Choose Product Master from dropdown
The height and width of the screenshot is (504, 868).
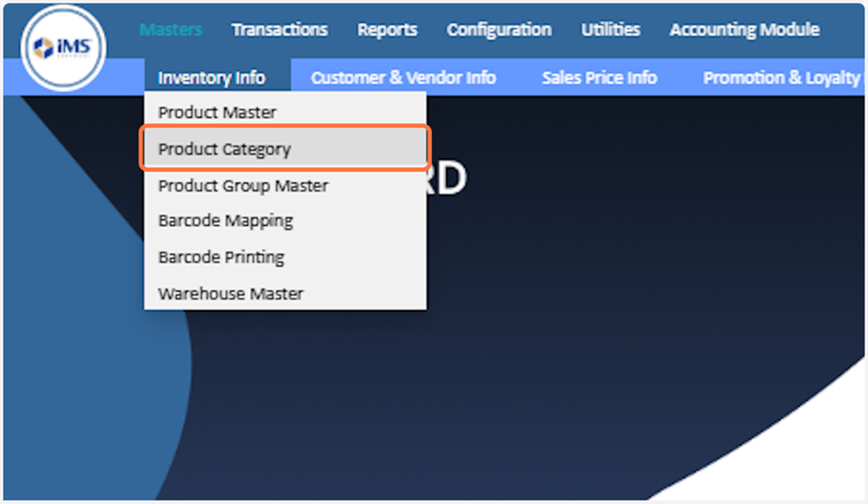[285, 112]
